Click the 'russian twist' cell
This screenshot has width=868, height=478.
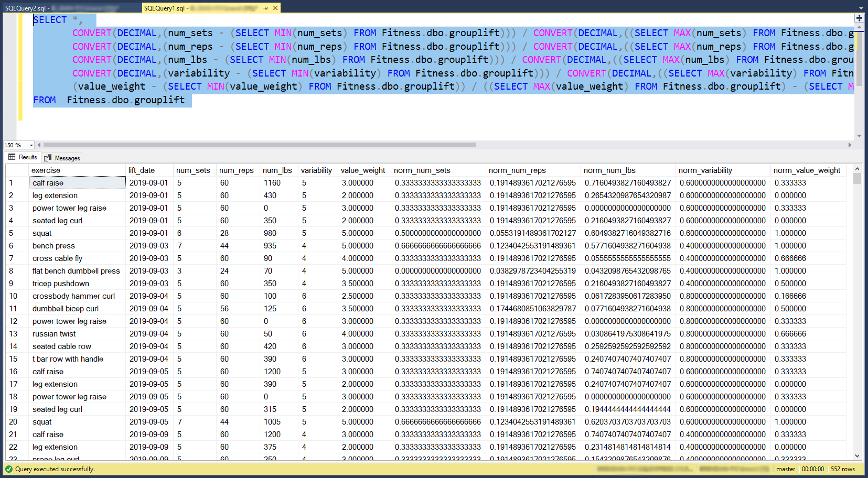[x=78, y=334]
